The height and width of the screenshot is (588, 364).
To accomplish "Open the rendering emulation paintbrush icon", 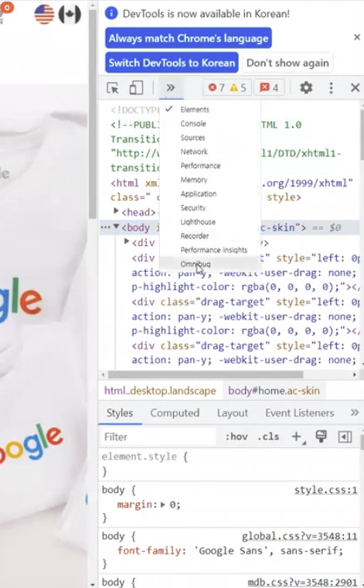I will pos(321,436).
